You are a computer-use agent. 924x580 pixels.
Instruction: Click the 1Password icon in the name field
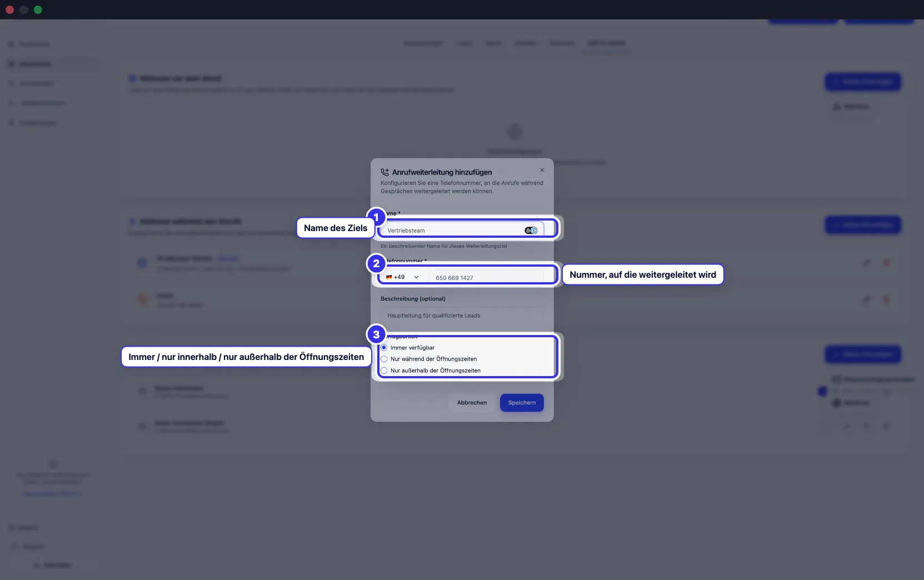tap(532, 231)
